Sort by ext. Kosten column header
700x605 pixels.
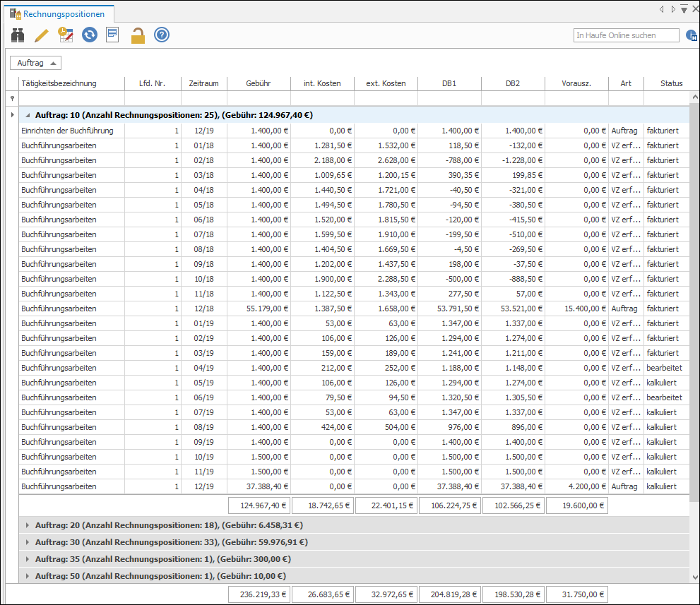pyautogui.click(x=386, y=83)
